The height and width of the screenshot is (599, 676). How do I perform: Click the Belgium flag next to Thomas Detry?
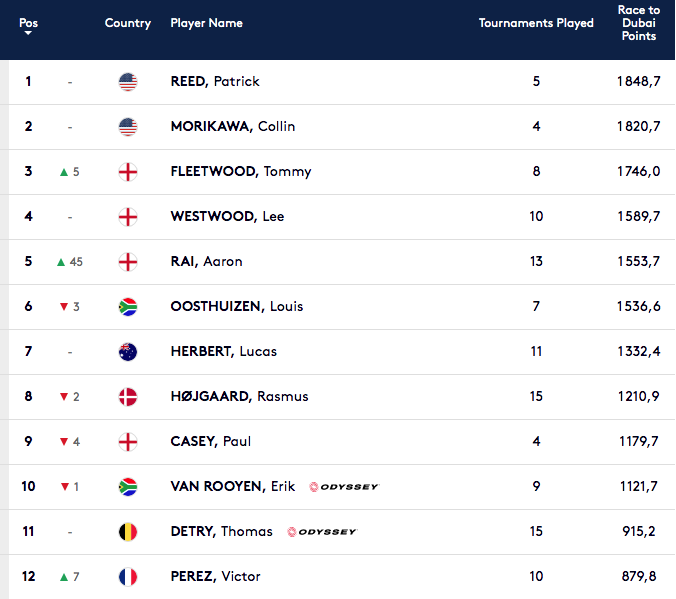click(128, 532)
